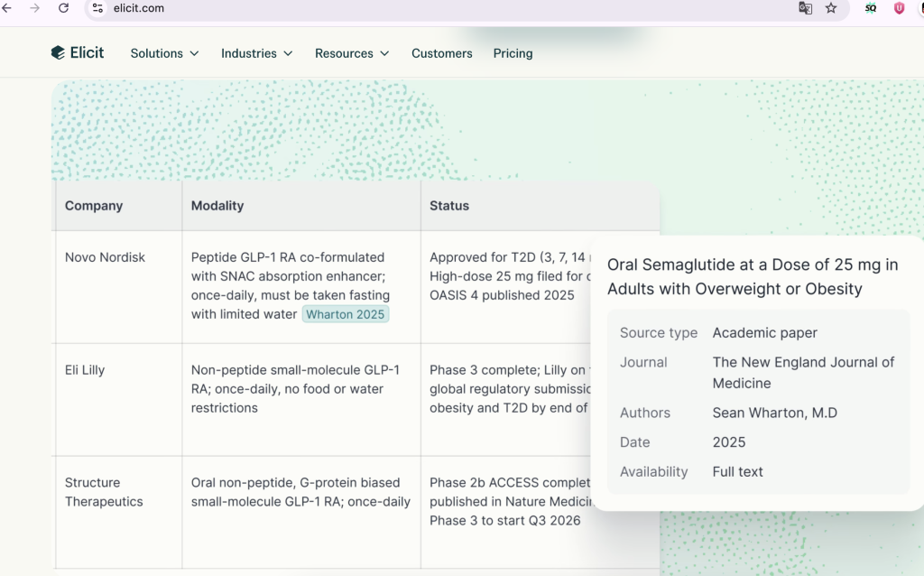924x576 pixels.
Task: Click the translate page icon
Action: pos(805,8)
